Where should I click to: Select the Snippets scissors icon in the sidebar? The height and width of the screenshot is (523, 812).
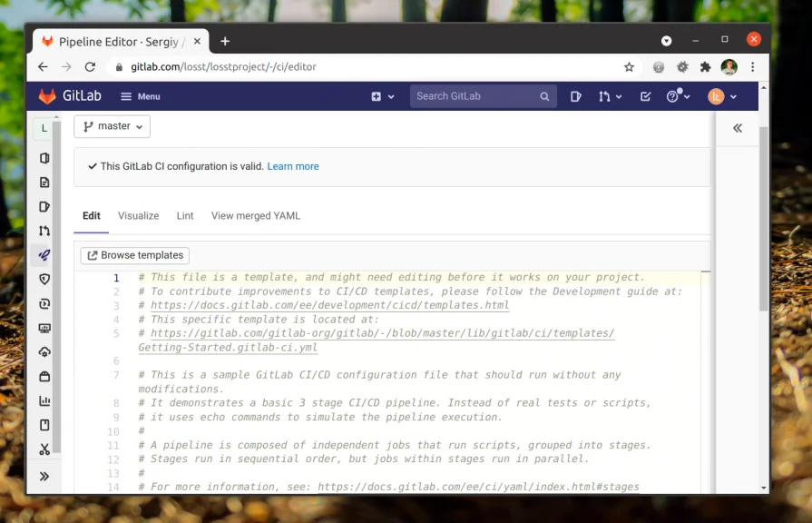(x=44, y=449)
